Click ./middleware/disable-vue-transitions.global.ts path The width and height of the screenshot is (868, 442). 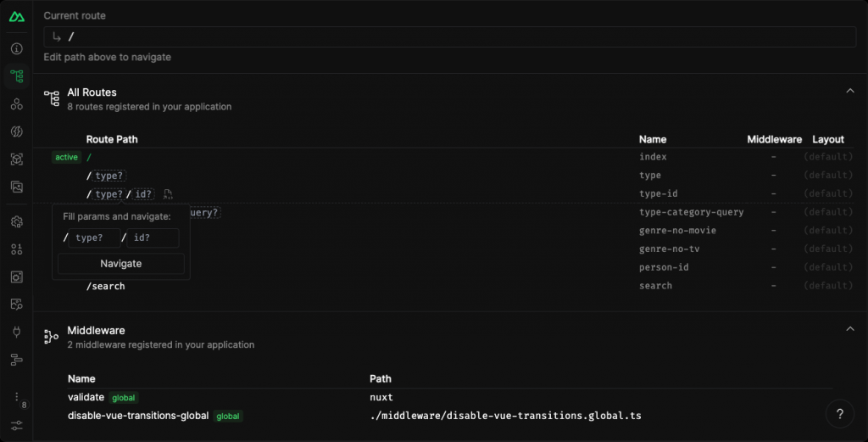pyautogui.click(x=505, y=416)
